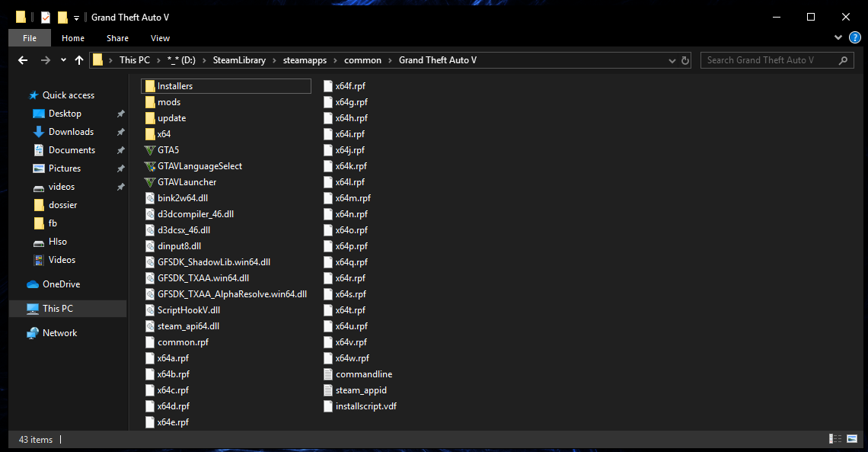
Task: Select This PC in navigation pane
Action: click(68, 309)
